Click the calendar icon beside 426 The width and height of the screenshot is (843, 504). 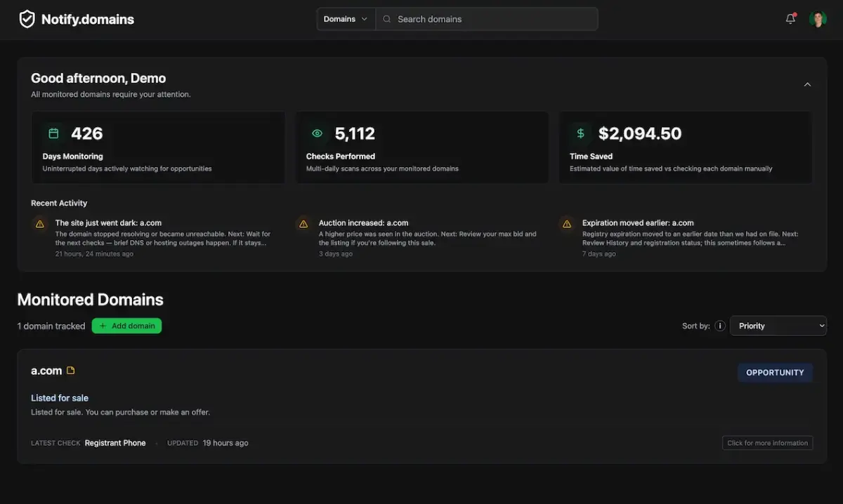[53, 133]
